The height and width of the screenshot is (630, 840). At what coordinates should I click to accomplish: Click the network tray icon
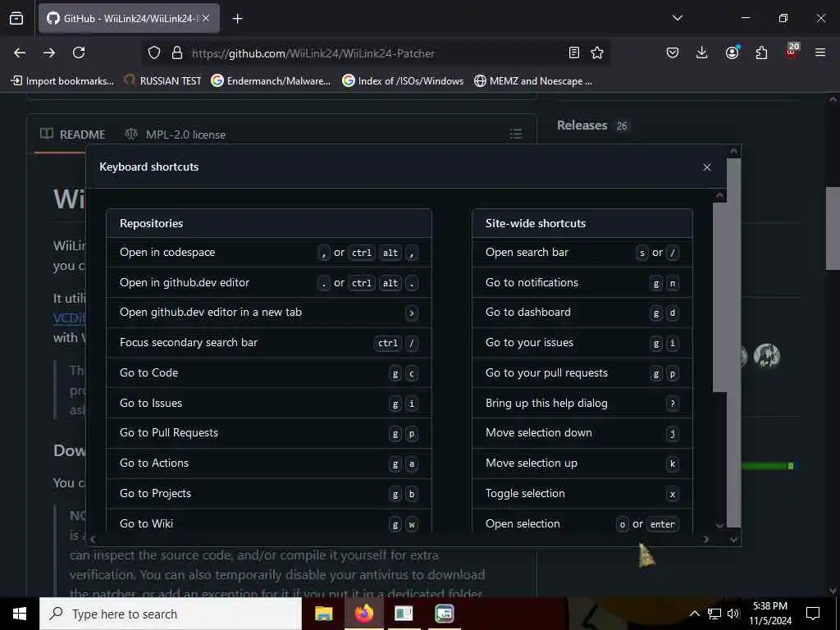tap(714, 614)
